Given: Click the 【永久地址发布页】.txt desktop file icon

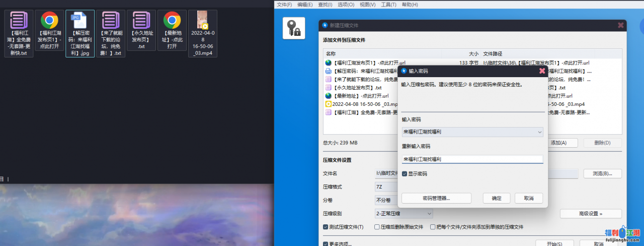Looking at the screenshot, I should 141,21.
